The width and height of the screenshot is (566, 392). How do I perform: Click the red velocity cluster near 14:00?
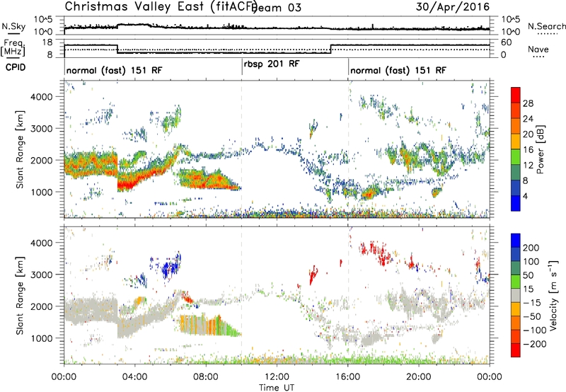[313, 275]
